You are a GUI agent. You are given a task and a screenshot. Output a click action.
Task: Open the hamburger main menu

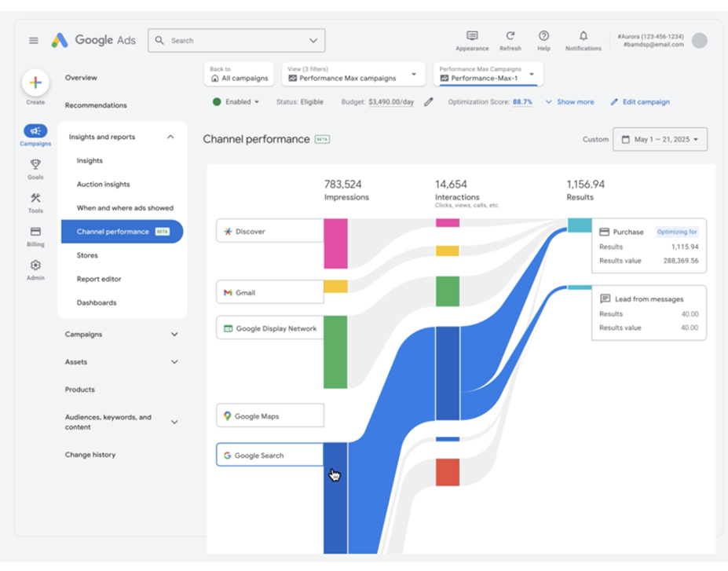pyautogui.click(x=34, y=40)
